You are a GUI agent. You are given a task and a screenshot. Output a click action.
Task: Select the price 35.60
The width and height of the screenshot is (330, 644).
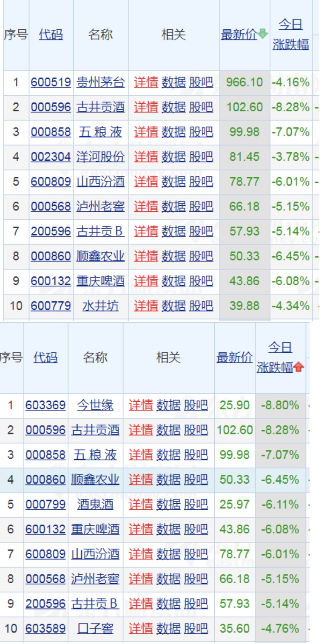point(235,628)
